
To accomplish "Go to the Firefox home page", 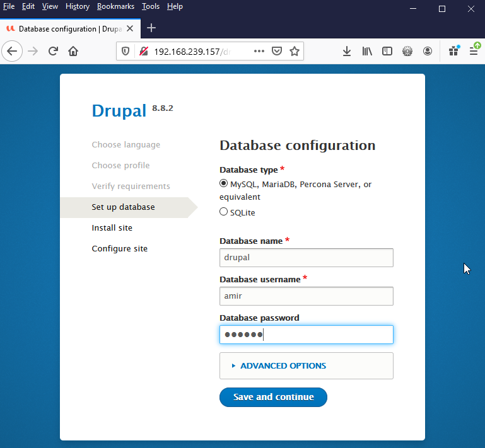I will pos(73,51).
